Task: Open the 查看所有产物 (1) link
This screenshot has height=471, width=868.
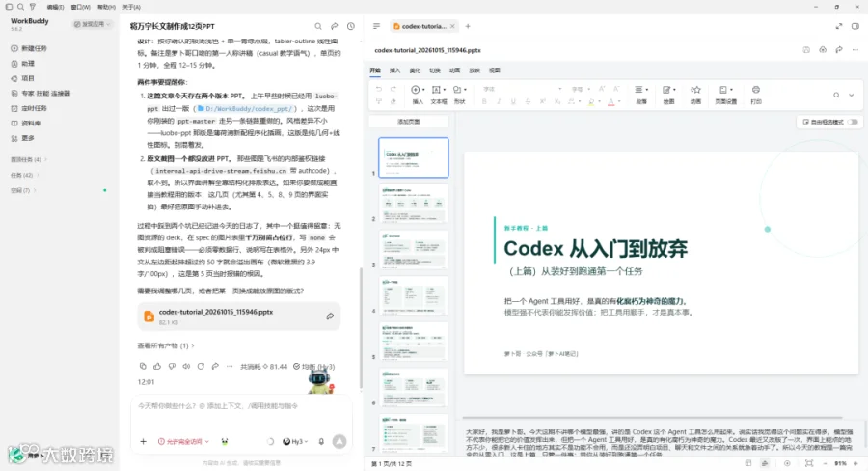Action: point(166,346)
